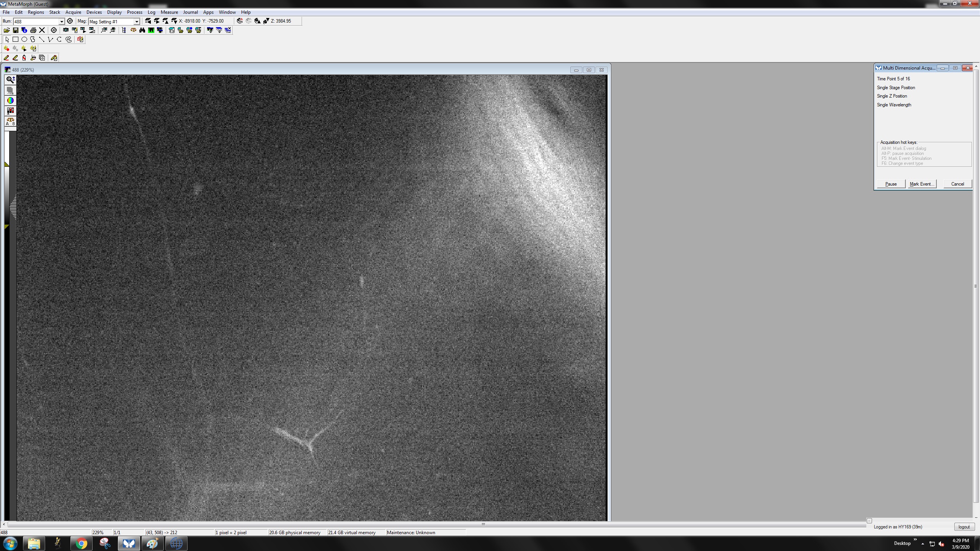Viewport: 980px width, 551px height.
Task: Click the binoculars icon in toolbar
Action: [142, 30]
